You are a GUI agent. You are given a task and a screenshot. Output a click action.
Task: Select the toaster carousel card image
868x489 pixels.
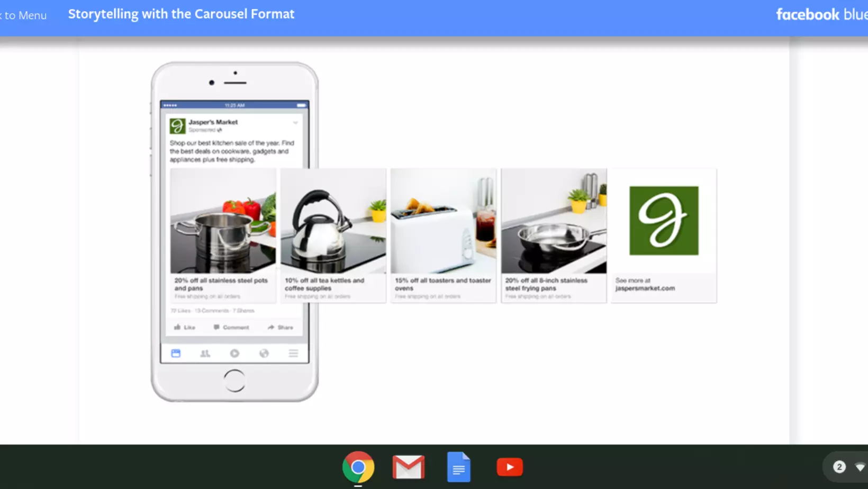point(444,221)
